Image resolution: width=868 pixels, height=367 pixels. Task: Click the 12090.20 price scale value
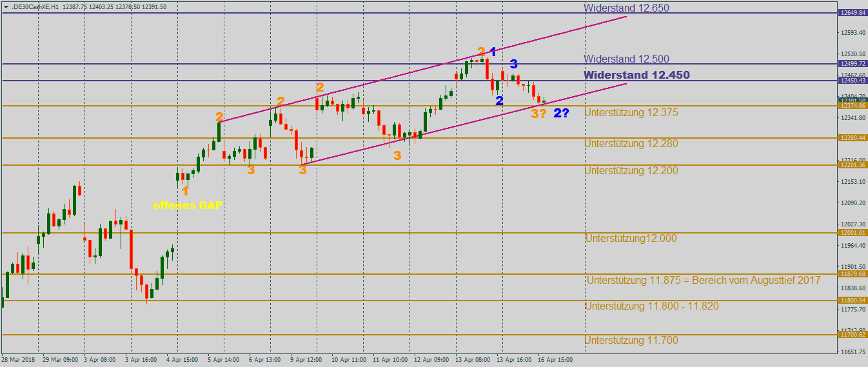pyautogui.click(x=853, y=203)
